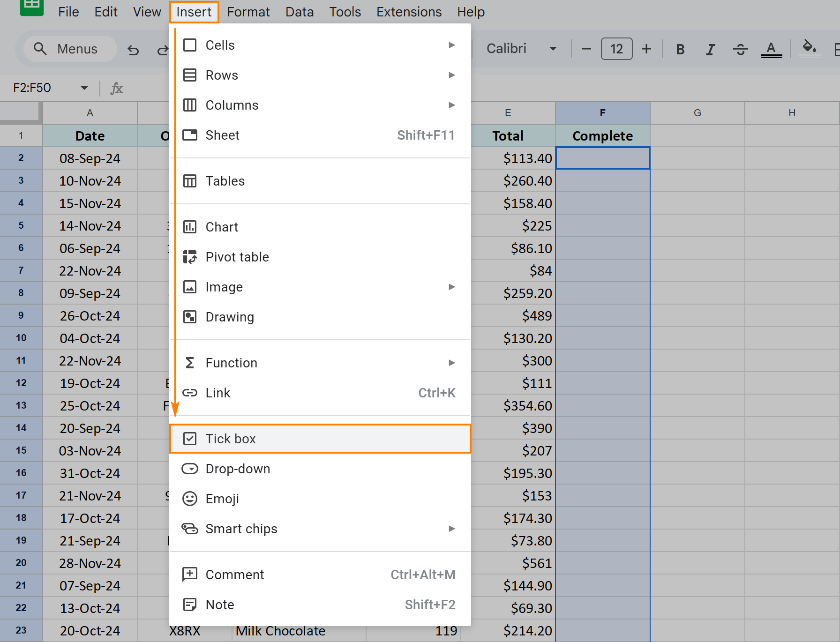Expand the Image submenu arrow
Screen dimensions: 840x642
click(x=452, y=287)
